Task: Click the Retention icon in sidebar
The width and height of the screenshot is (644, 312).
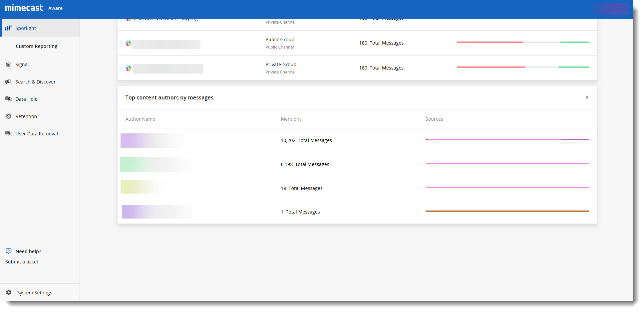Action: [9, 116]
